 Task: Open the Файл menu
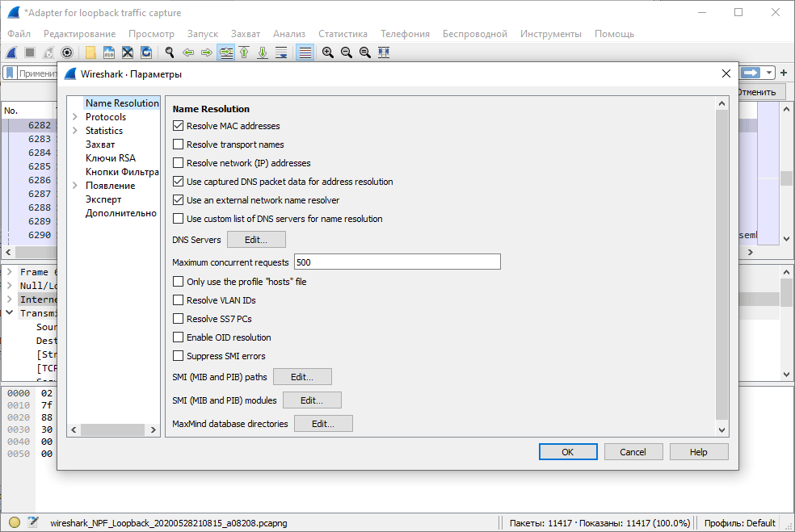[x=19, y=33]
